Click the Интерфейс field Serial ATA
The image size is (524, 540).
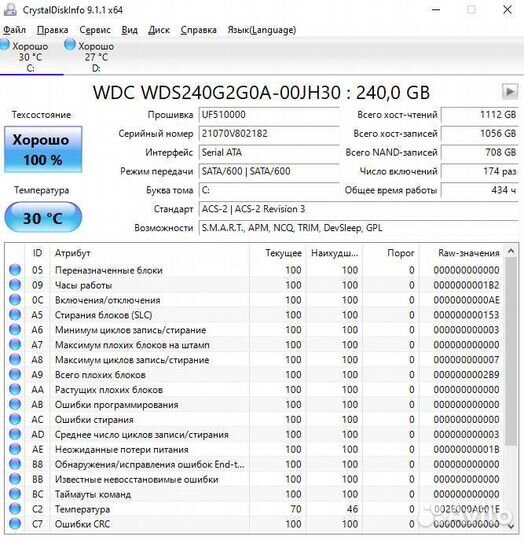click(x=269, y=153)
